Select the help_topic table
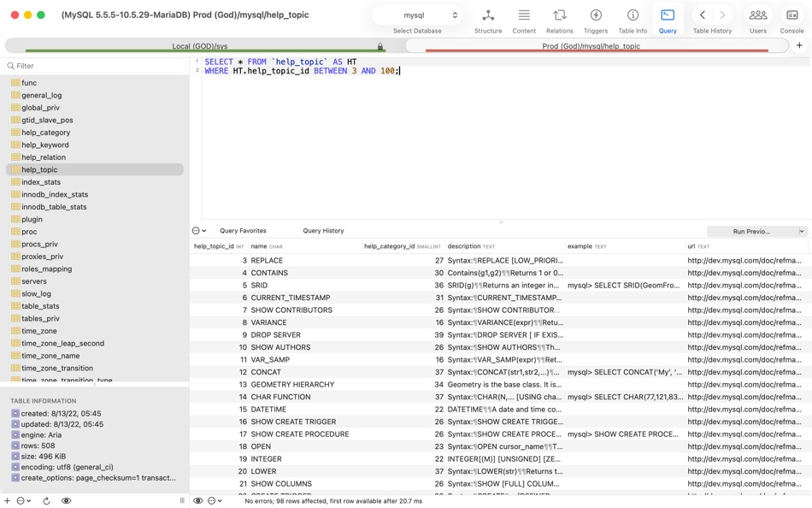Viewport: 812px width, 508px height. click(95, 169)
